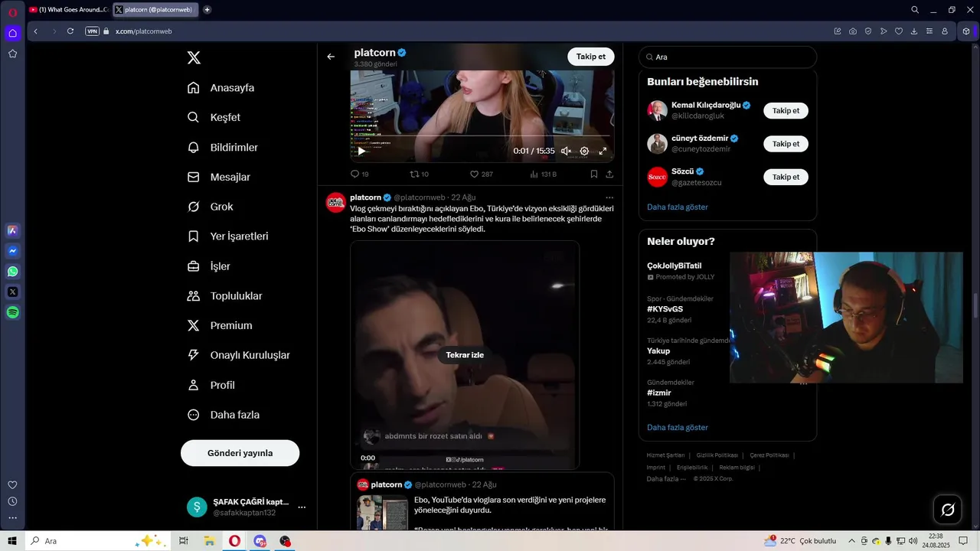Image resolution: width=980 pixels, height=551 pixels.
Task: Open Messenger in Opera sidebar
Action: pyautogui.click(x=12, y=251)
